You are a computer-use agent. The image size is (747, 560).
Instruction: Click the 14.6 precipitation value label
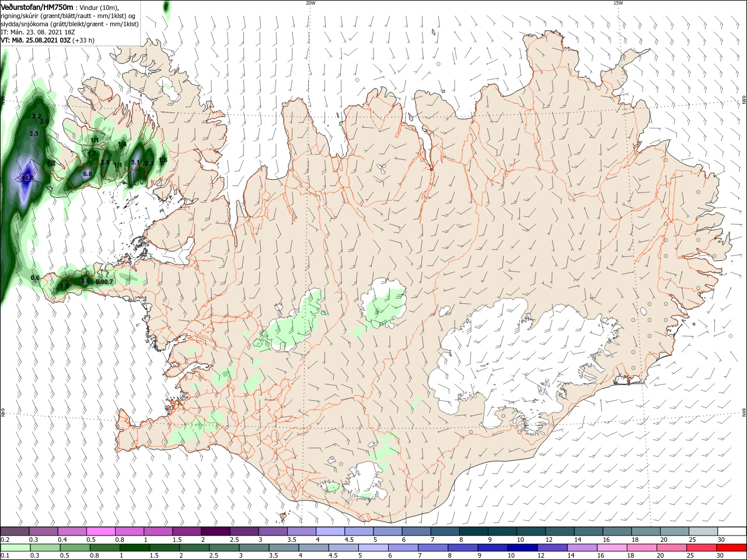tap(27, 178)
